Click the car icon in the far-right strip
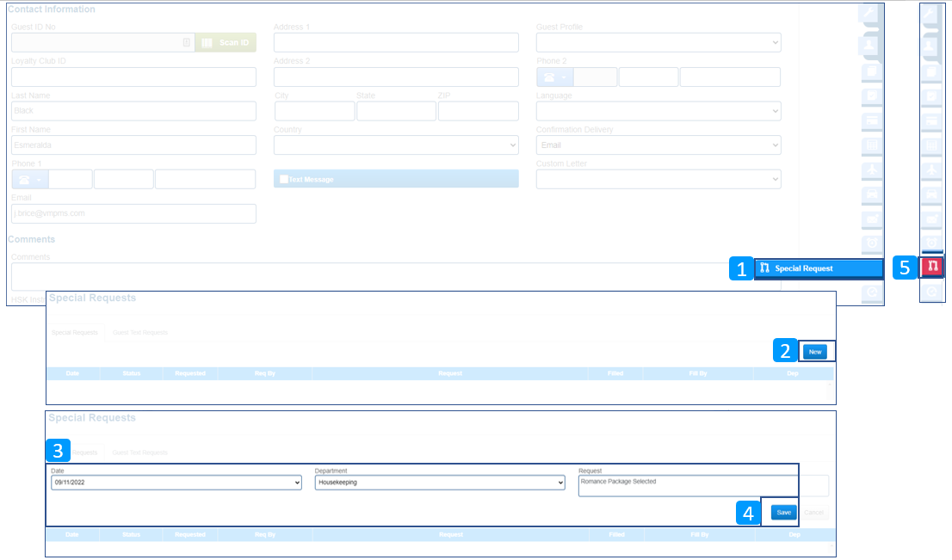952x560 pixels. point(932,194)
